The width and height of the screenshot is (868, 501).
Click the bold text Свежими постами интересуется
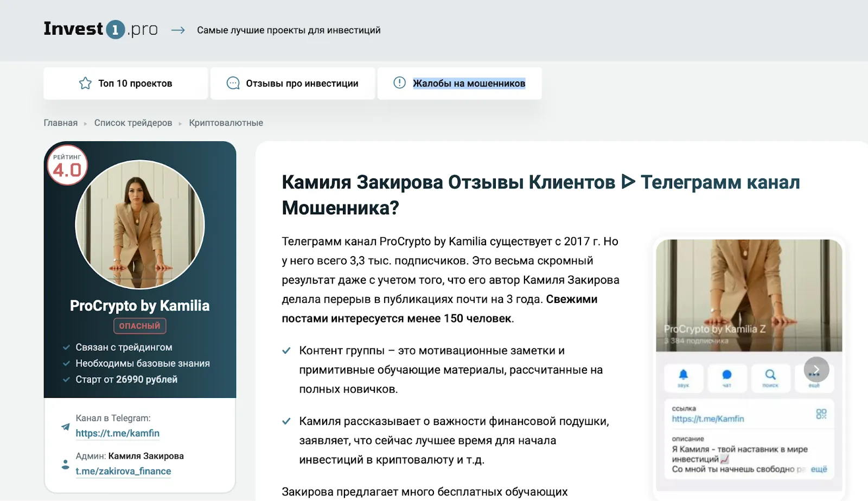439,309
